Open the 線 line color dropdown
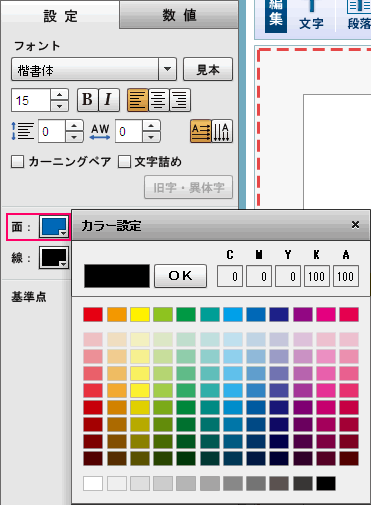The width and height of the screenshot is (371, 505). (54, 258)
